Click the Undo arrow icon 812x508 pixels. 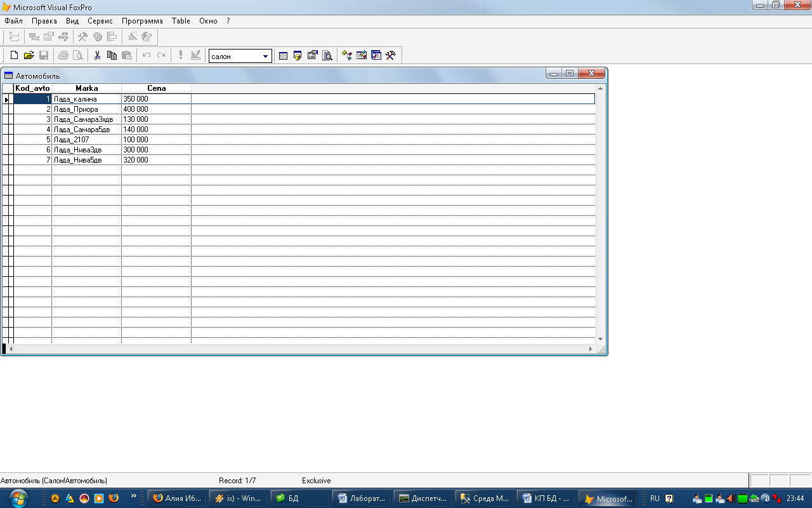pyautogui.click(x=146, y=56)
